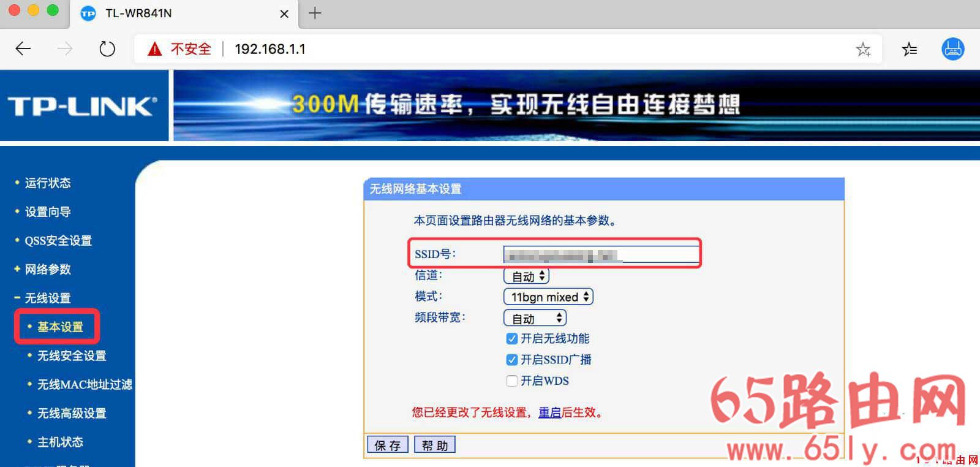Click the 帮助 button
Screen dimensions: 980x467
[435, 445]
